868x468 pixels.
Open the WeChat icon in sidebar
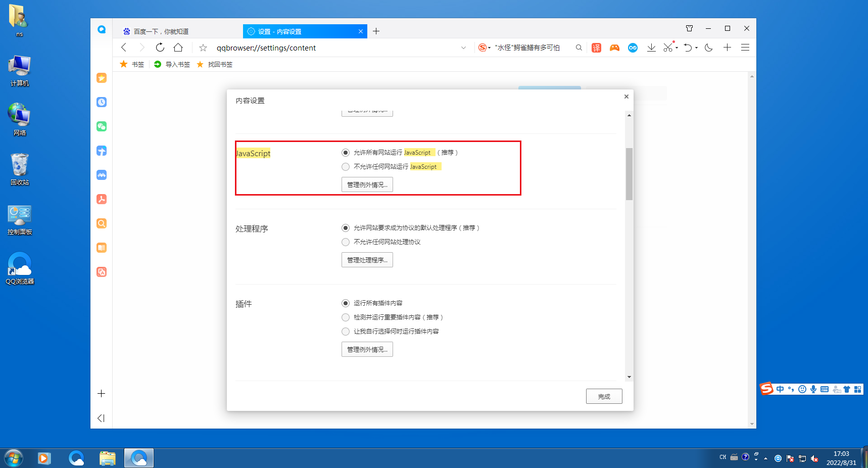(x=102, y=126)
